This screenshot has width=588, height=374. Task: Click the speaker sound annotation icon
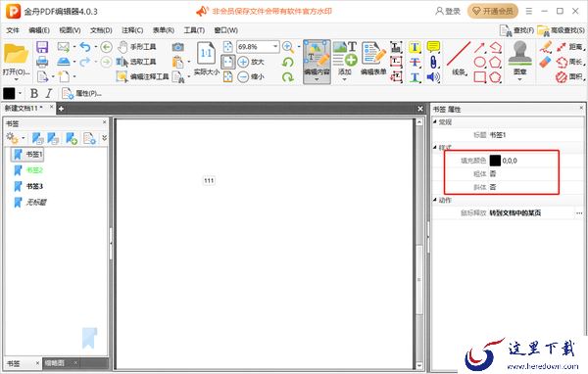point(433,77)
